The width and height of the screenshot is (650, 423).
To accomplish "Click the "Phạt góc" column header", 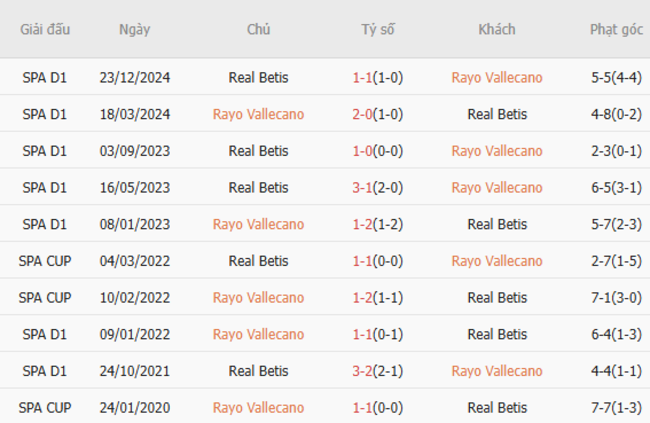I will (x=616, y=29).
